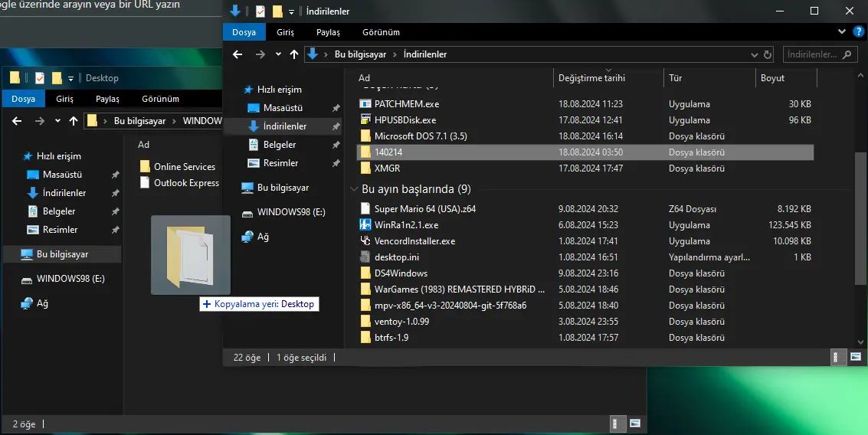Expand path after 'Bu bilgisayar' in İndirilenler address bar
Viewport: 868px width, 435px height.
(x=395, y=54)
